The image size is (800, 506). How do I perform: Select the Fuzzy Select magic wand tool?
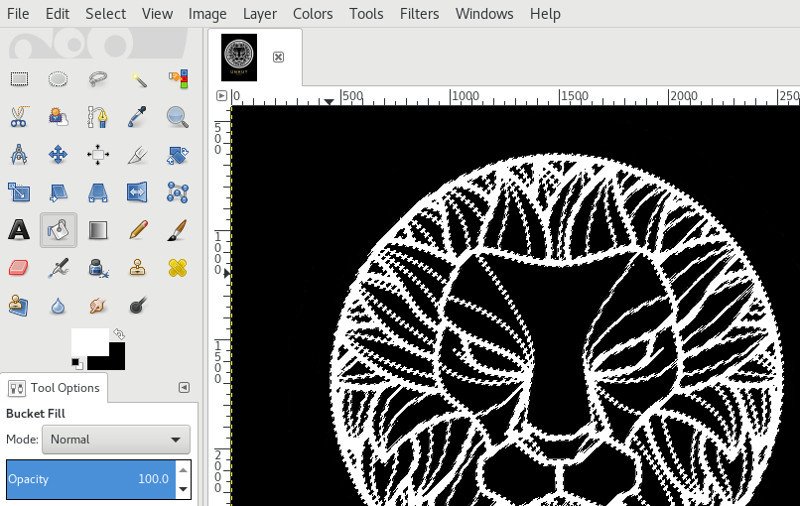pyautogui.click(x=138, y=79)
